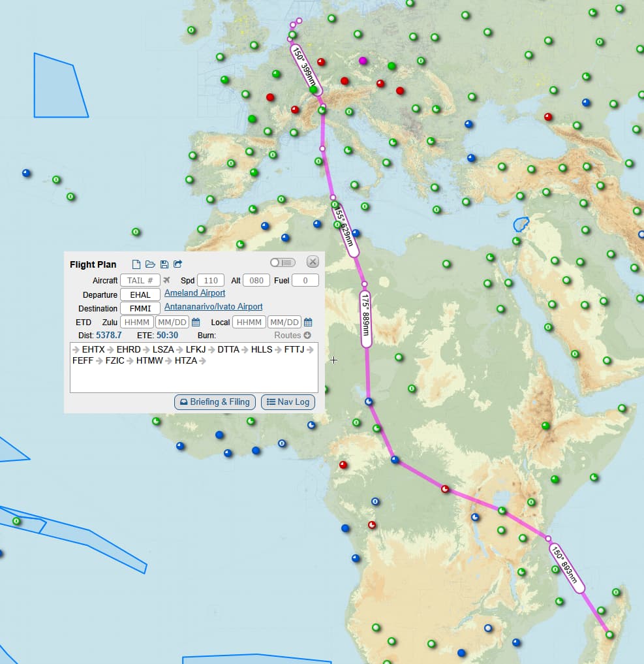Open the Antananarivo/Ivato Airport link
Screen dimensions: 644x664
(213, 307)
